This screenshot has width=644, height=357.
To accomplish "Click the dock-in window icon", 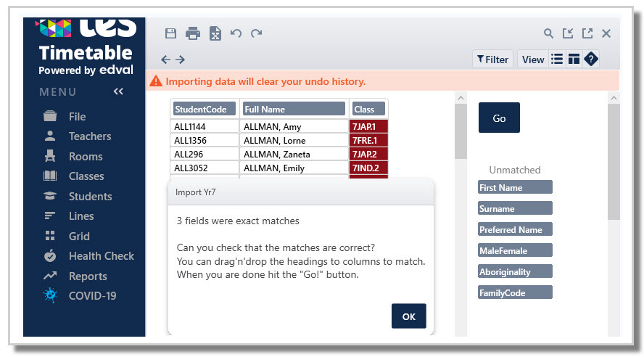I will pos(568,33).
